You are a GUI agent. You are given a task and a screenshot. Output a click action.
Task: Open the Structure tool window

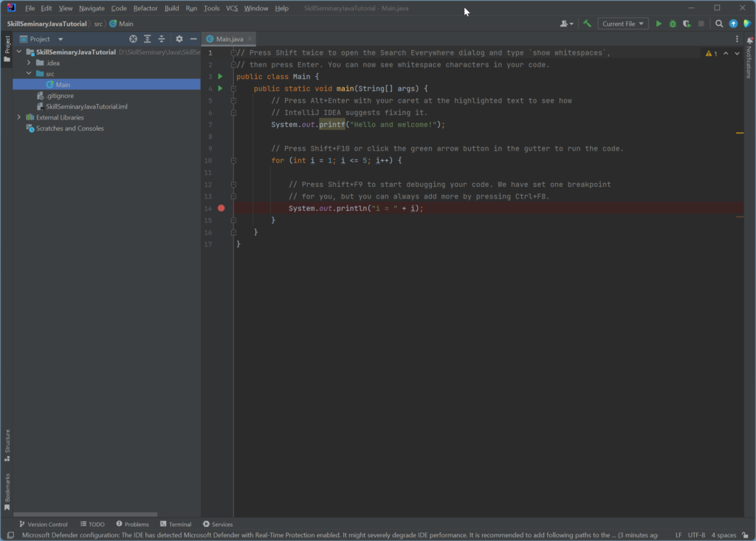7,445
